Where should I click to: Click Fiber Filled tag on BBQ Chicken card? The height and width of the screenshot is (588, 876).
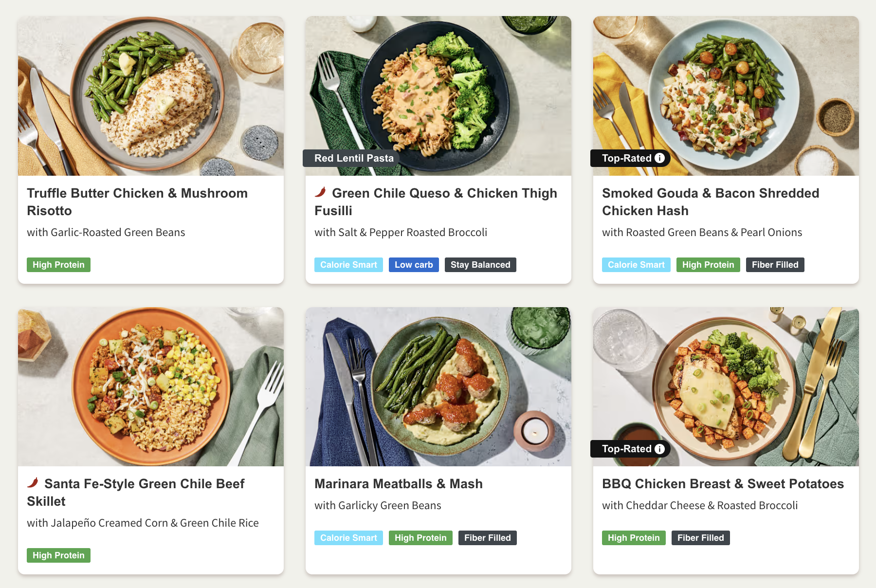click(700, 538)
